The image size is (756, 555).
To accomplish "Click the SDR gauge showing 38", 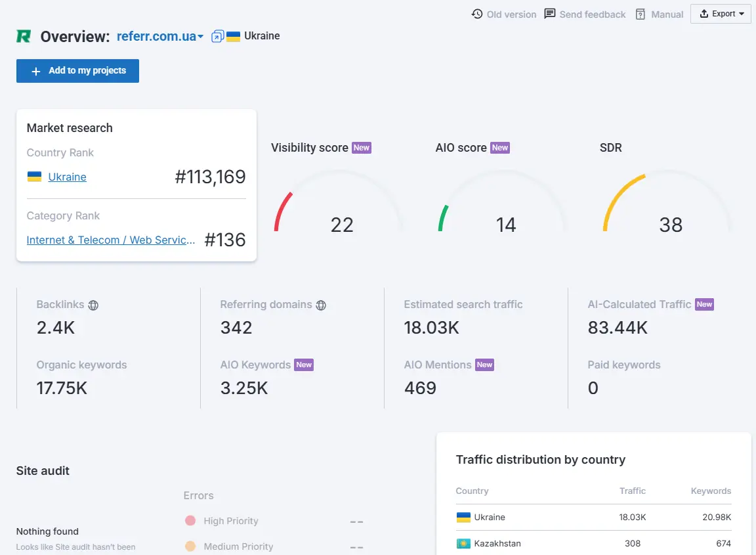I will [668, 204].
